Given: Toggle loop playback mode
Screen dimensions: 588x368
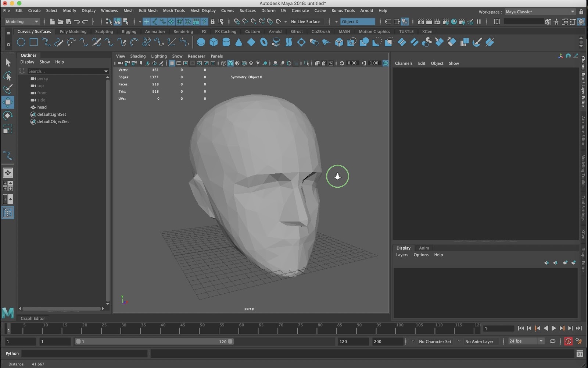Looking at the screenshot, I should 552,342.
